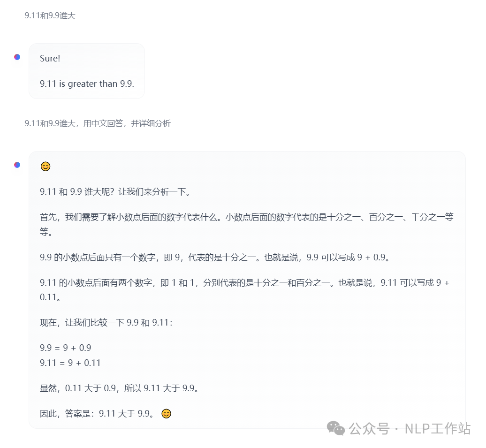Click the line 现在，让我们比较一下 9.9 和 9.11
This screenshot has height=448, width=486.
(x=106, y=323)
